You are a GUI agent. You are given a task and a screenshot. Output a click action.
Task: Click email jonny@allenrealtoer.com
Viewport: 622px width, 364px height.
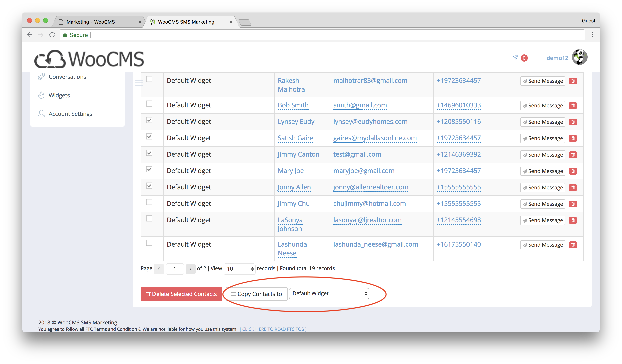tap(371, 187)
